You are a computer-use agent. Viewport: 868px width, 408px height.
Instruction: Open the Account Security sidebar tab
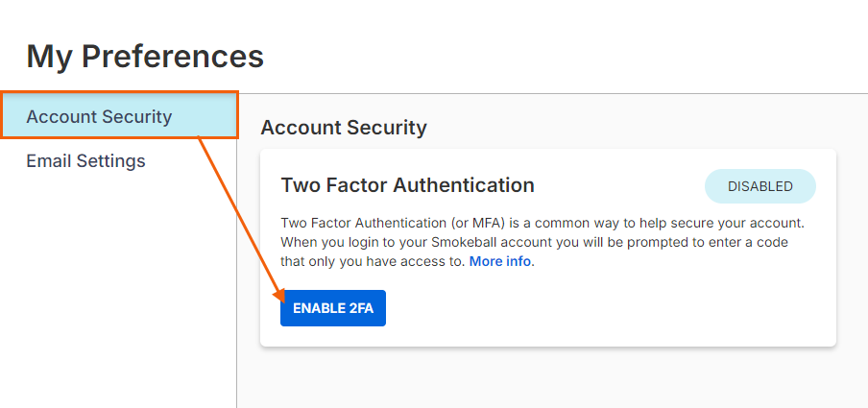coord(99,117)
